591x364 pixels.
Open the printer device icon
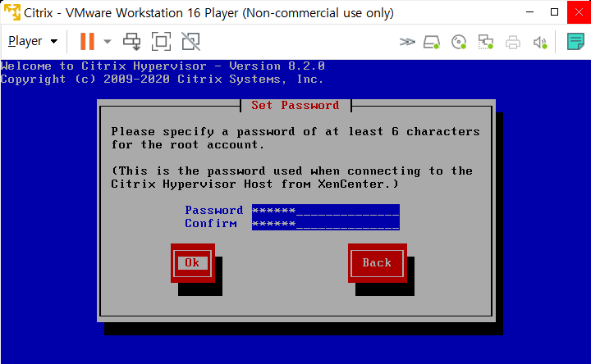[512, 42]
